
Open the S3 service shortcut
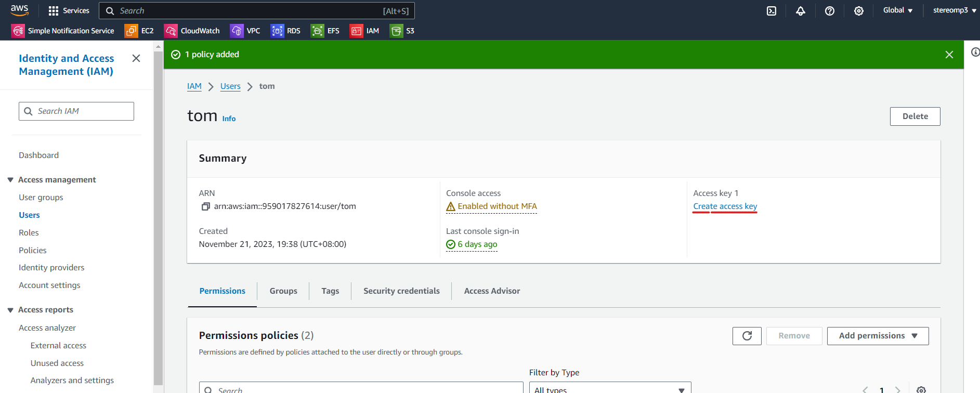coord(402,31)
